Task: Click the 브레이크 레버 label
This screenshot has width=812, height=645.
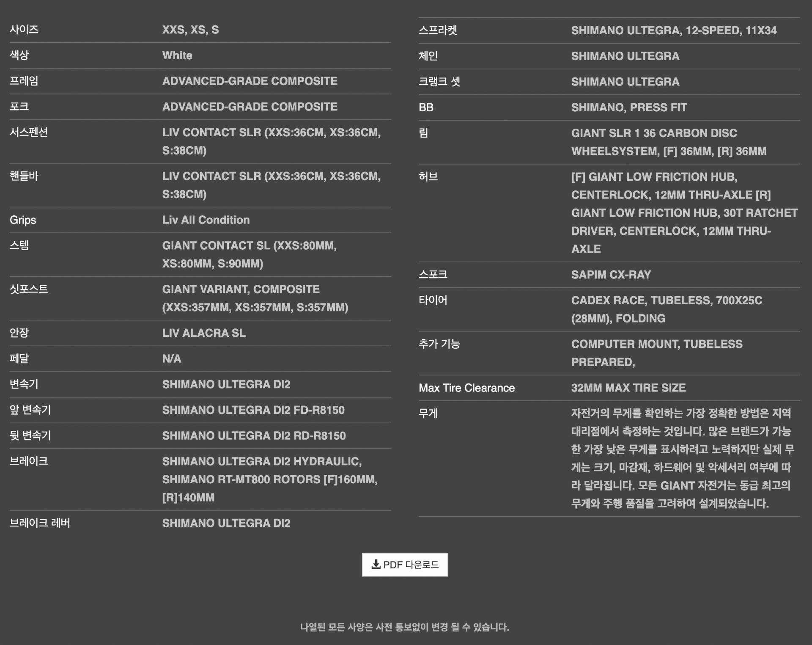Action: (x=40, y=523)
